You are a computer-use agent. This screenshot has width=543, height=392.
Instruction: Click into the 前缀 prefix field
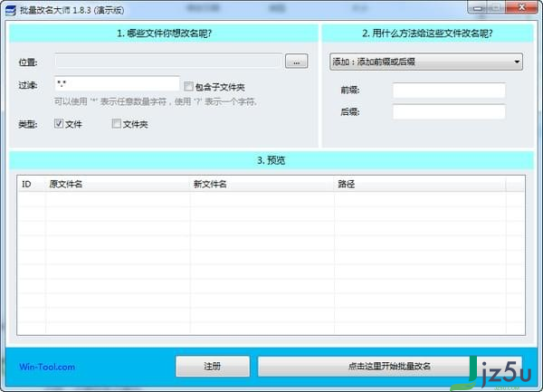click(449, 91)
